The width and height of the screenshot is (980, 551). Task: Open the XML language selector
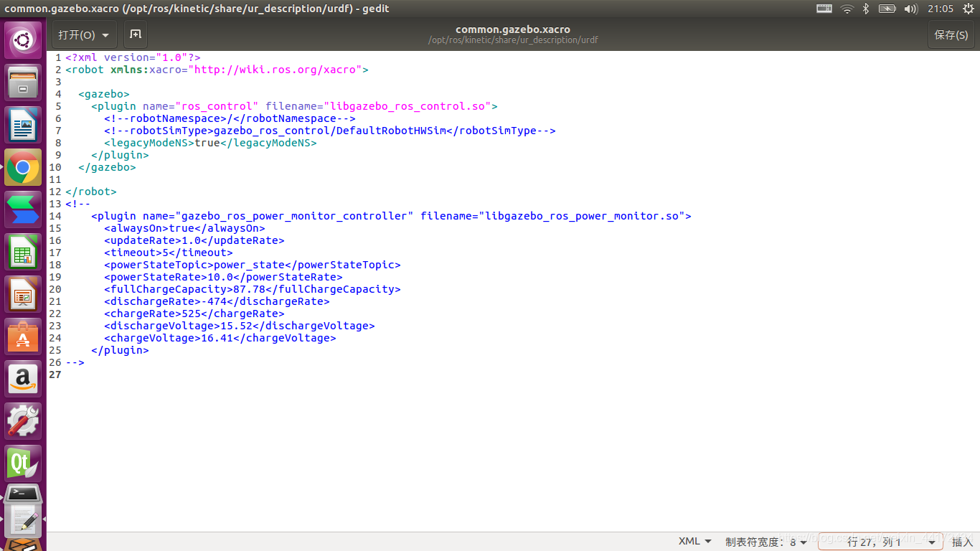coord(695,542)
